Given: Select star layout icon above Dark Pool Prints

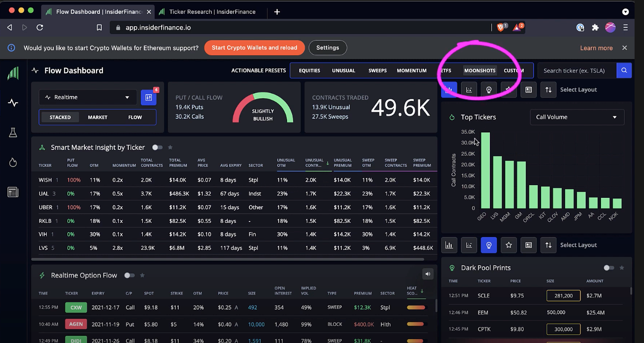Looking at the screenshot, I should pyautogui.click(x=509, y=245).
